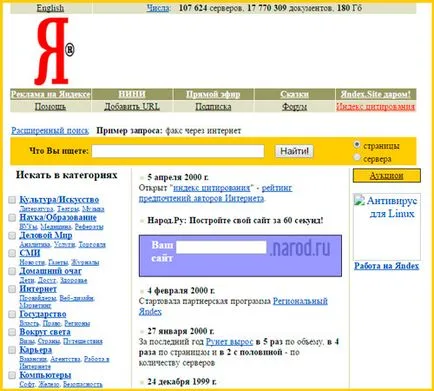Viewport: 434px width, 391px height.
Task: Open the Карьера category link
Action: tap(36, 350)
